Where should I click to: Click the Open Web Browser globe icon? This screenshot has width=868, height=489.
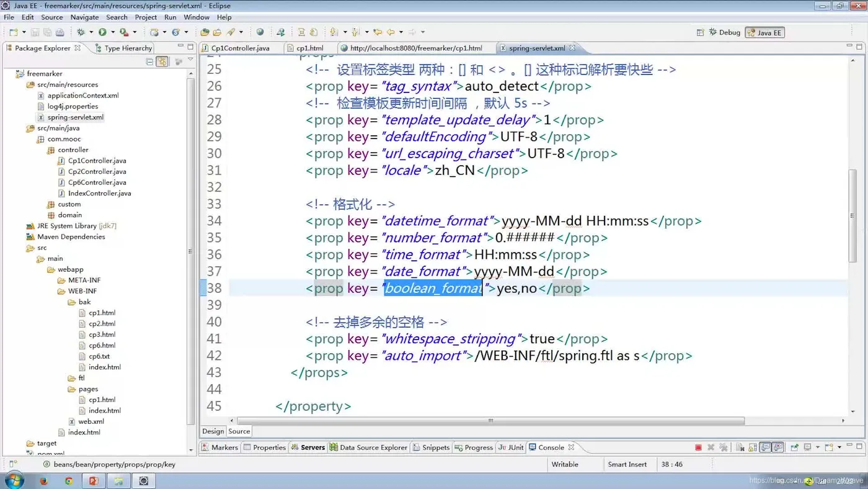[x=260, y=32]
